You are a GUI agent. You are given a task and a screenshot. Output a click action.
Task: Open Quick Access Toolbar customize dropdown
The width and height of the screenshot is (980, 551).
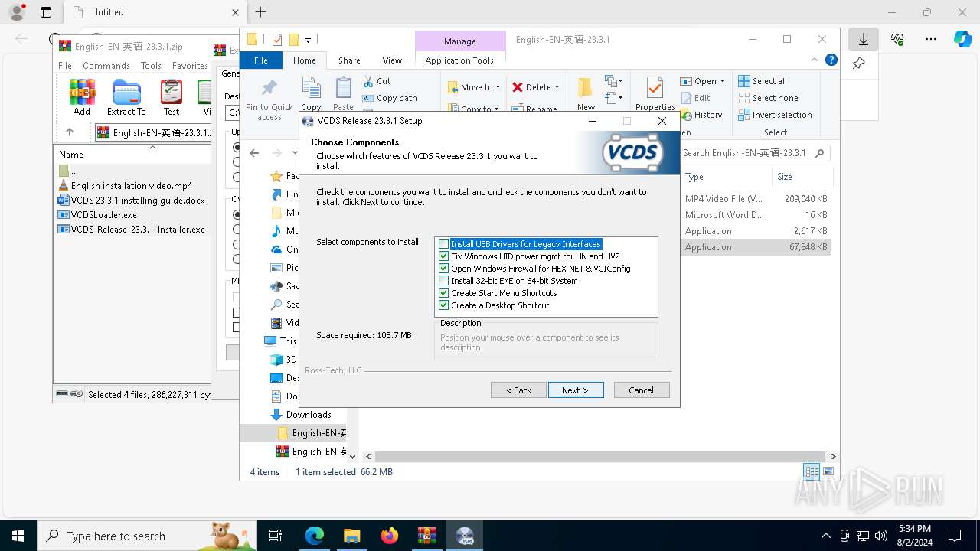pyautogui.click(x=308, y=40)
